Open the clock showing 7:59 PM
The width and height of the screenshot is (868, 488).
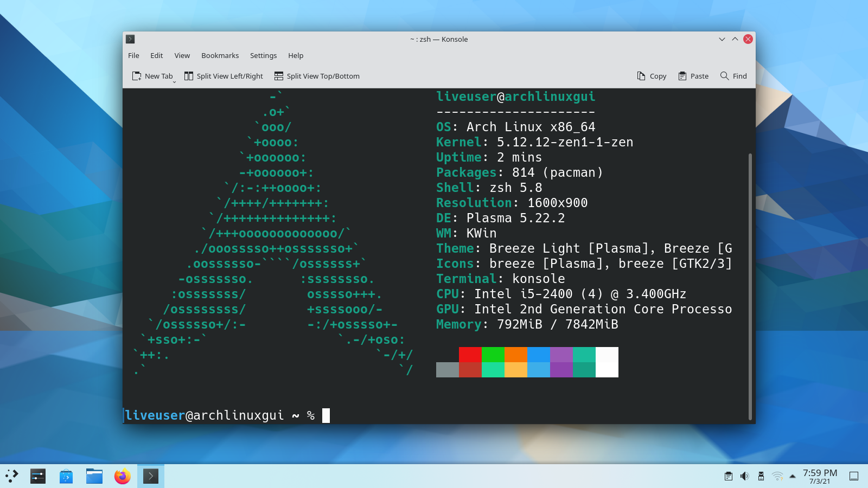[820, 476]
